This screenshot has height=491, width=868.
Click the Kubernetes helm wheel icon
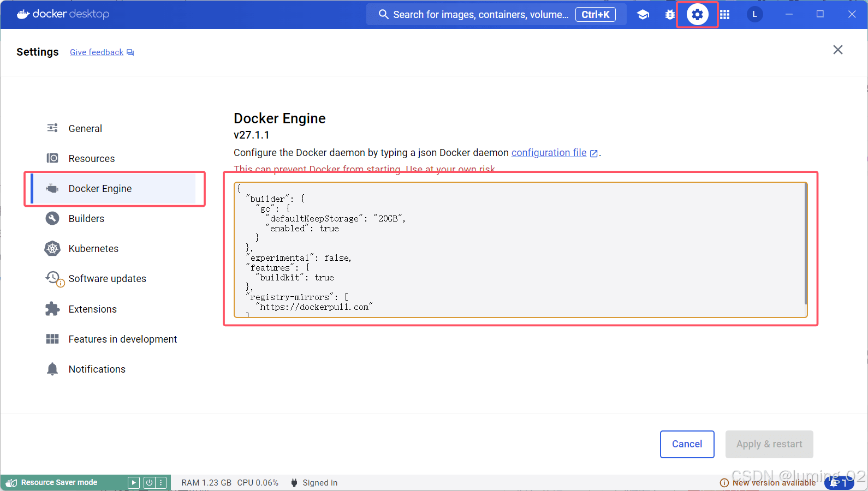[x=52, y=249]
